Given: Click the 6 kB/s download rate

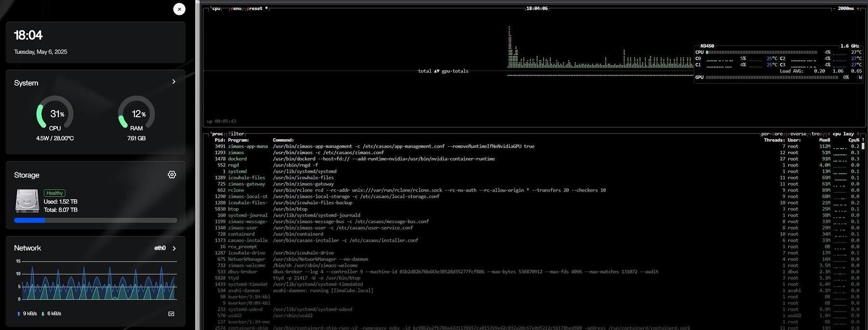Looking at the screenshot, I should coord(54,314).
